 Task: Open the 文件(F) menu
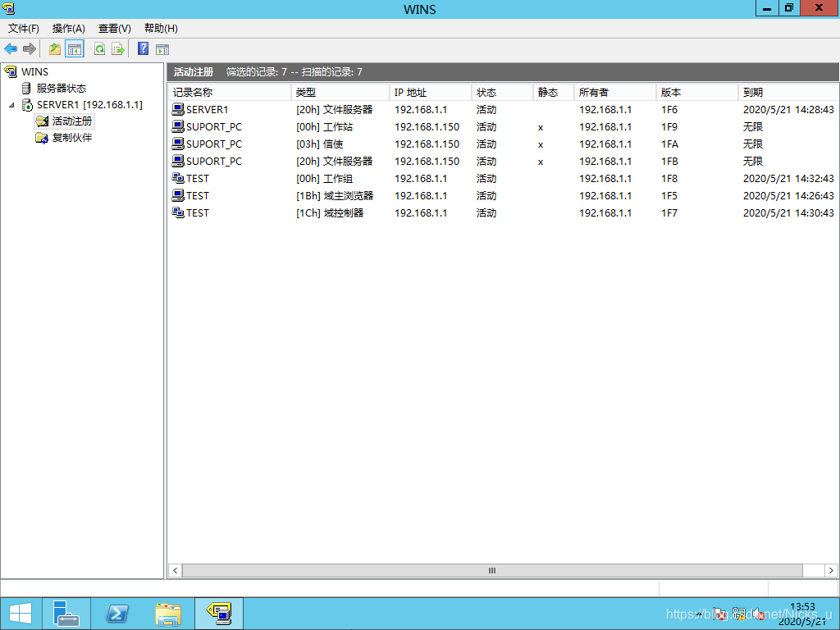click(24, 29)
